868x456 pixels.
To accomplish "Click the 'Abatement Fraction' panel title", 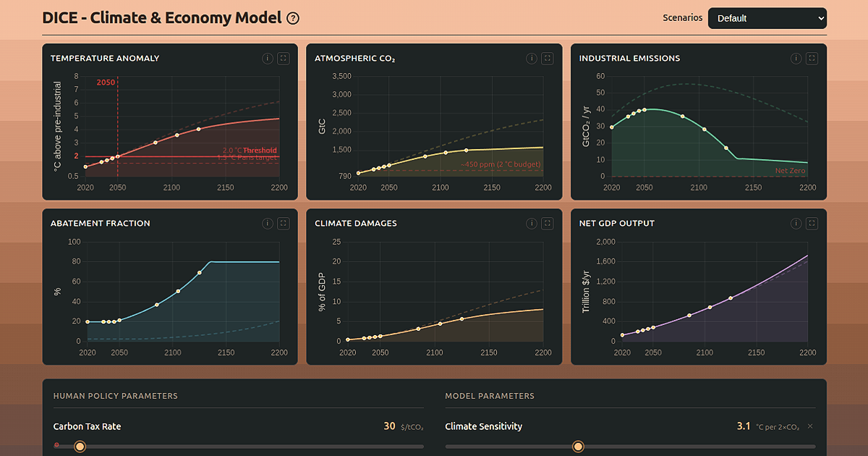I will point(101,224).
